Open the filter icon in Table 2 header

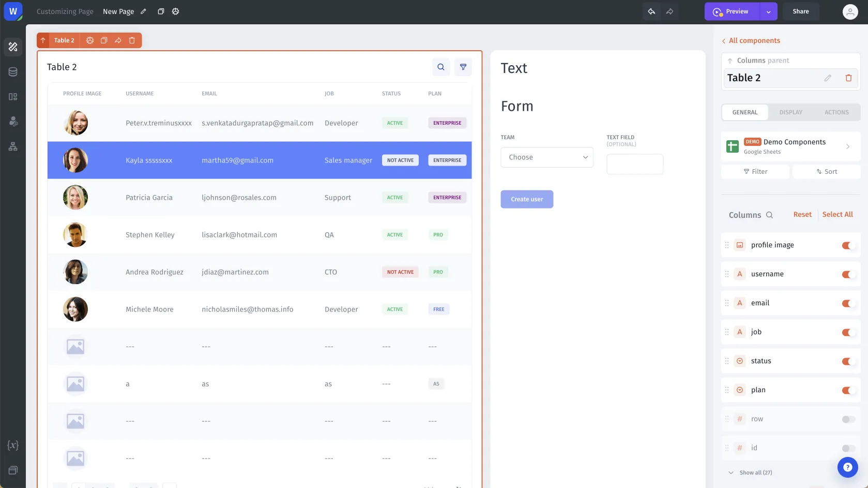pos(463,67)
